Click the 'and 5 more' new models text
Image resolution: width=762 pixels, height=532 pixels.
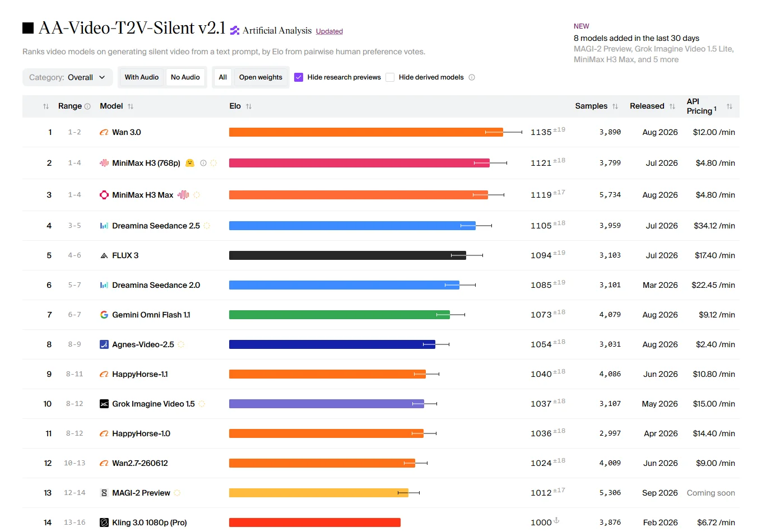click(x=658, y=59)
